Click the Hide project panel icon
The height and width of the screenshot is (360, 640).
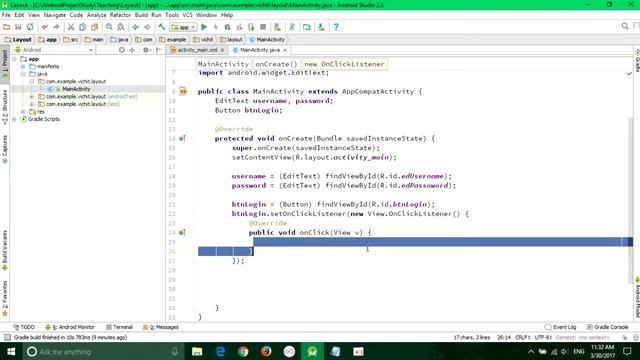159,50
